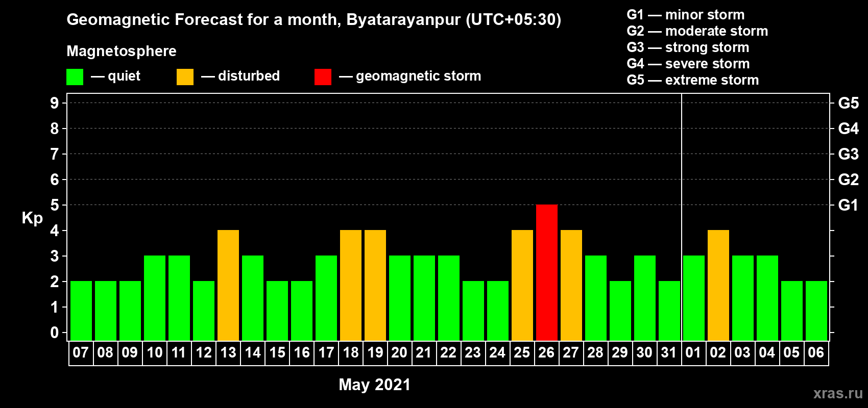
Task: Select the orange bar for day 27
Action: [571, 285]
